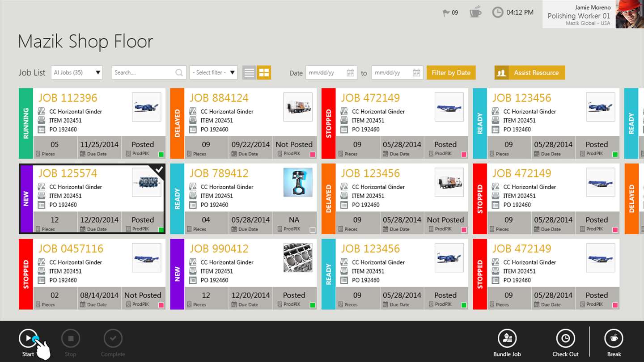Click the search magnifier icon
Viewport: 644px width, 362px height.
pos(179,72)
